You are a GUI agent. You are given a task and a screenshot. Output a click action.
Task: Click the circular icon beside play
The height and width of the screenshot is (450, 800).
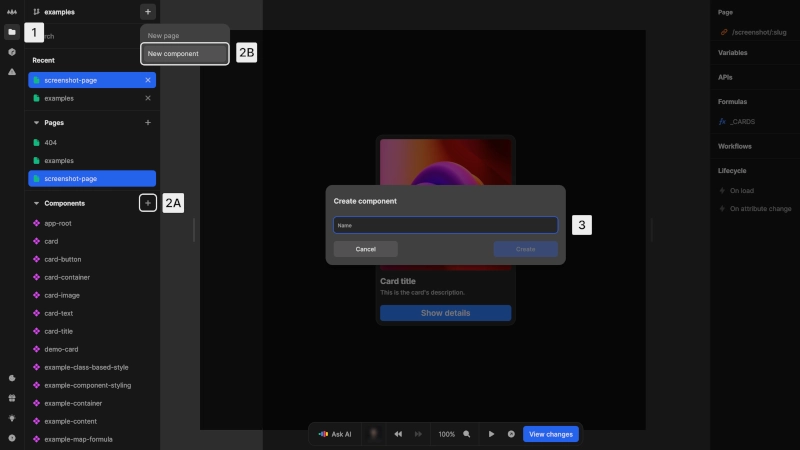(511, 434)
